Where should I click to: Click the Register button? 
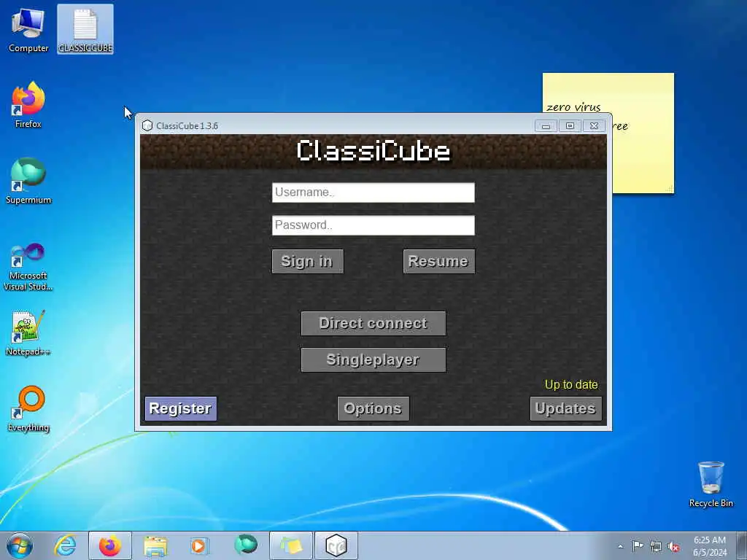[x=181, y=408]
